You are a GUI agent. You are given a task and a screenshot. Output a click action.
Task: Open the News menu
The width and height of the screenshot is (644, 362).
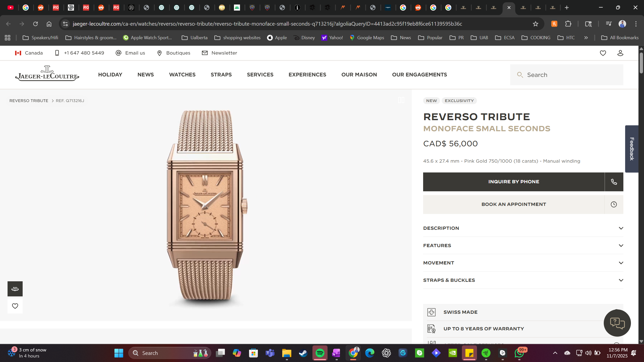coord(146,75)
